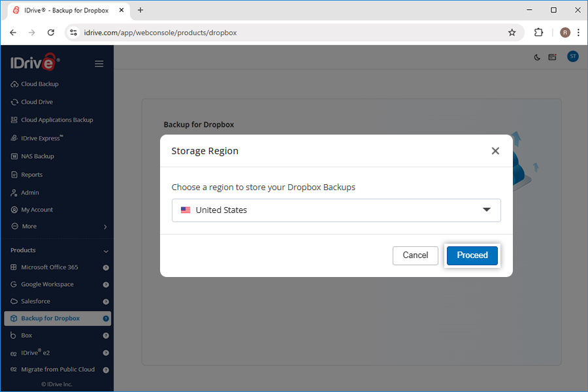Click help icon next to IDrive e2

(x=106, y=353)
